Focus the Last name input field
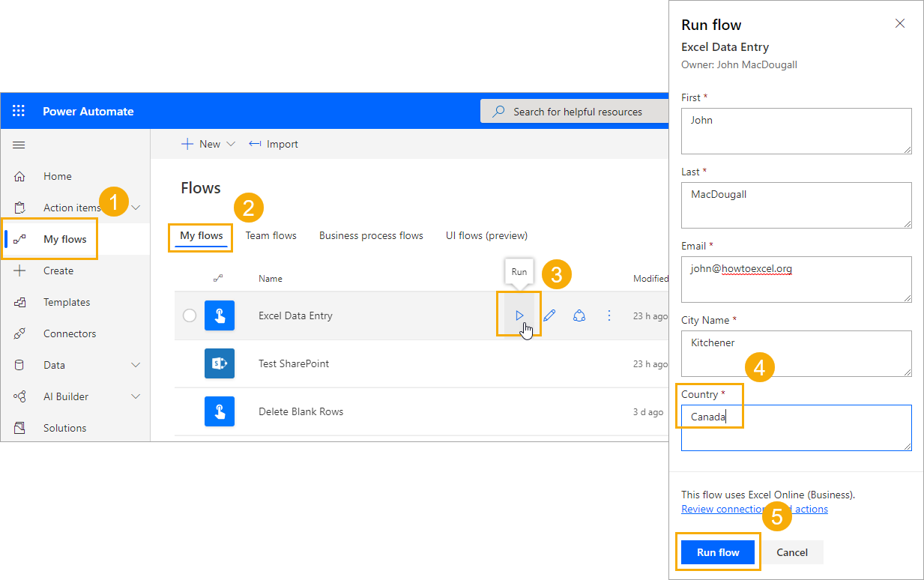924x580 pixels. [x=797, y=205]
